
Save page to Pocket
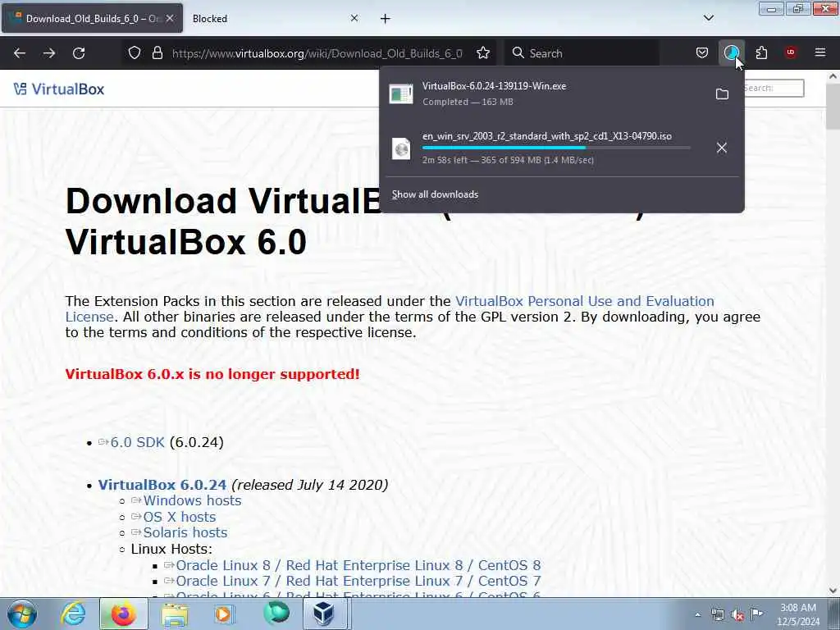pos(702,53)
